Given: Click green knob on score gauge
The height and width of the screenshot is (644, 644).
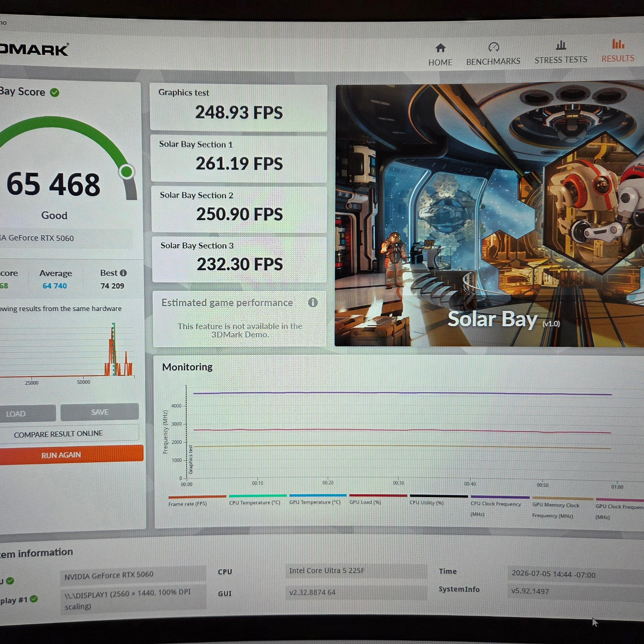Looking at the screenshot, I should [127, 172].
